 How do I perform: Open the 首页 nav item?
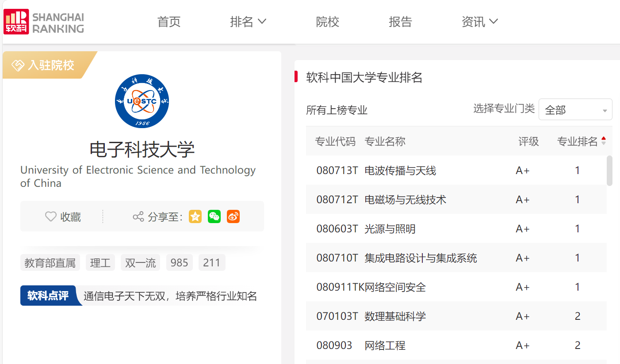click(x=169, y=22)
